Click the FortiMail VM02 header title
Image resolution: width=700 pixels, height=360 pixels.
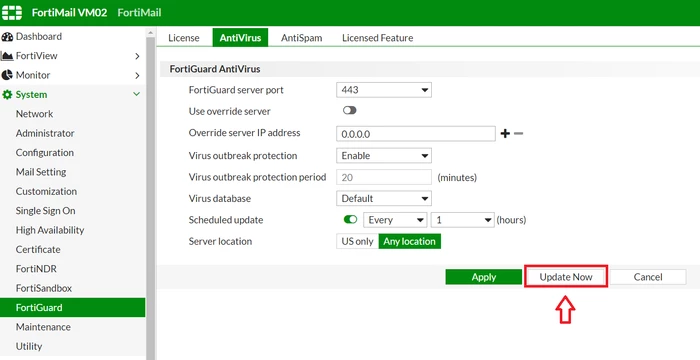(x=69, y=13)
